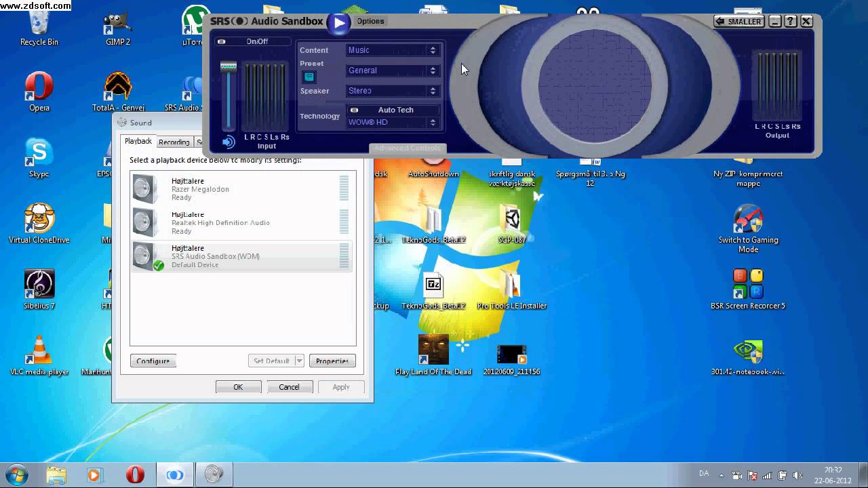This screenshot has width=868, height=488.
Task: Click the SMALLER button in SRS window
Action: coord(739,22)
